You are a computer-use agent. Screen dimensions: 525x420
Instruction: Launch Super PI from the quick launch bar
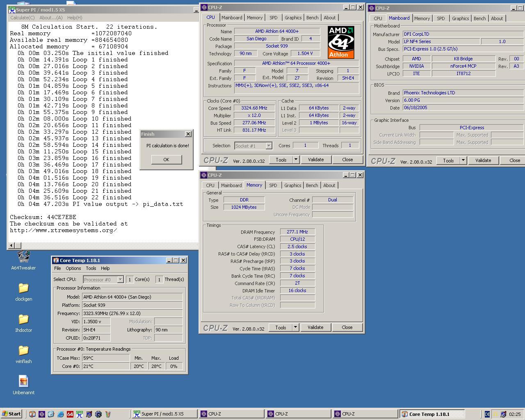[79, 414]
